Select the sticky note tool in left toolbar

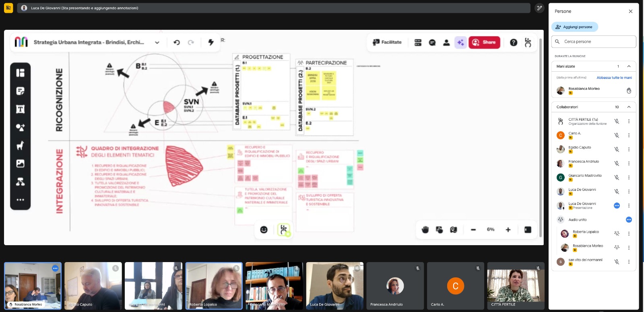pos(20,91)
